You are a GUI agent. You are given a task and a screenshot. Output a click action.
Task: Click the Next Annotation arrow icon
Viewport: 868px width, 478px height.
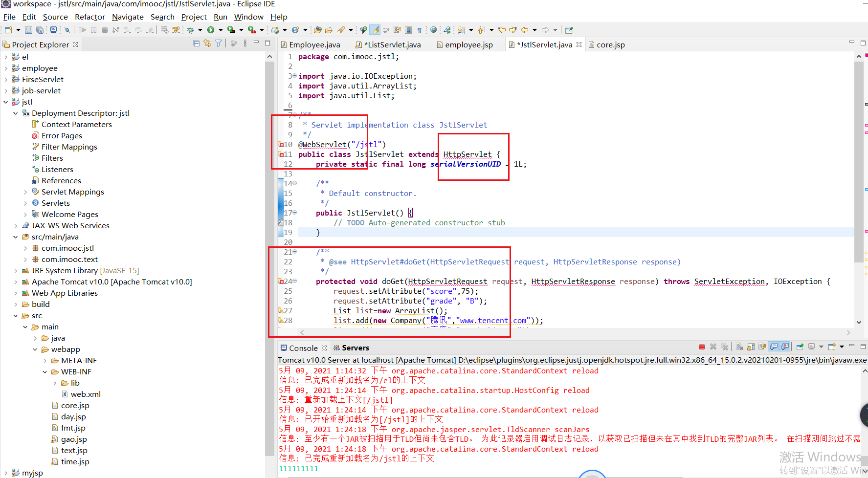coord(460,30)
